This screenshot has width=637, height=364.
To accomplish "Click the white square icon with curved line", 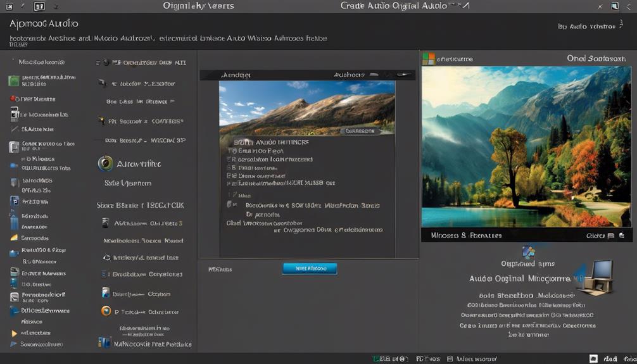I will [14, 297].
